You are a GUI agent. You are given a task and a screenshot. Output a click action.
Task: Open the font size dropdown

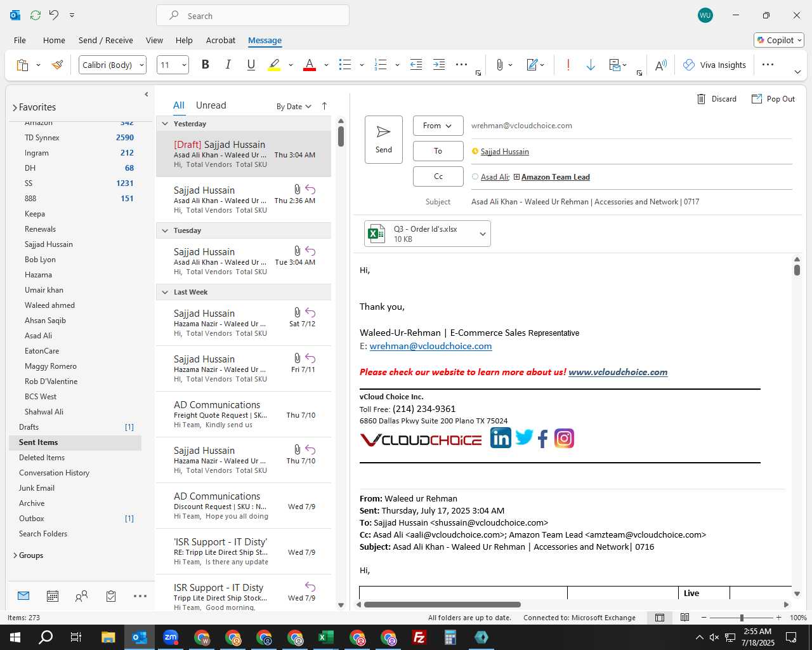coord(185,65)
